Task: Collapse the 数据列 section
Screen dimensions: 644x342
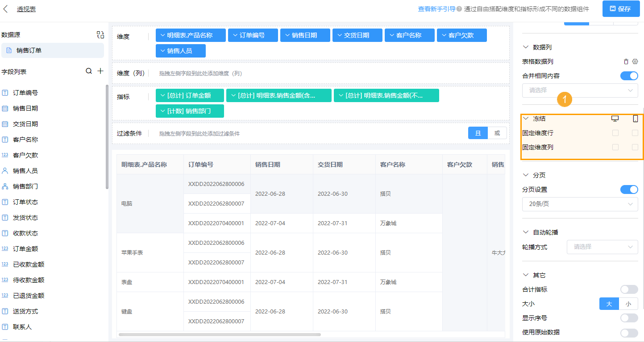Action: [526, 47]
